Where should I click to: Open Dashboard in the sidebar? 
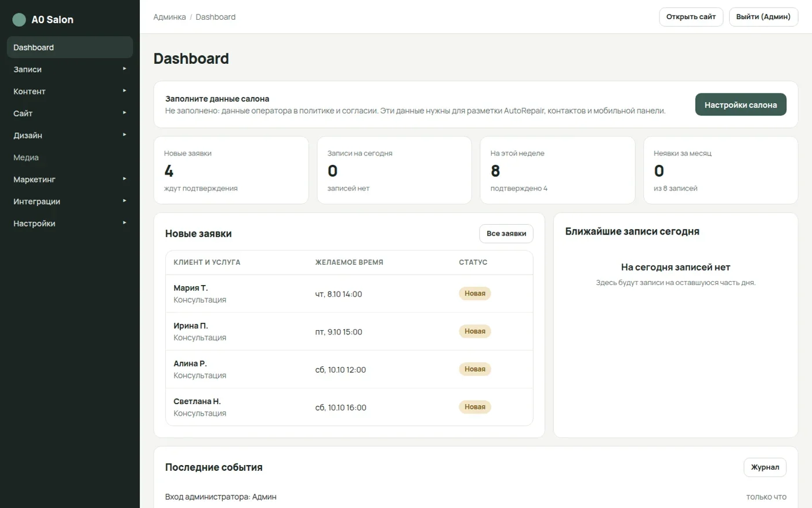click(70, 48)
